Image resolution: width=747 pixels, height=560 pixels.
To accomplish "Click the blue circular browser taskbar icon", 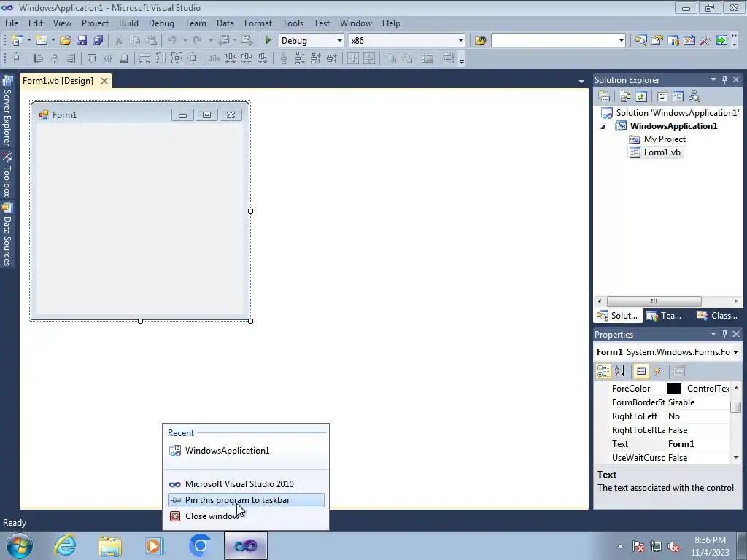I will (200, 545).
